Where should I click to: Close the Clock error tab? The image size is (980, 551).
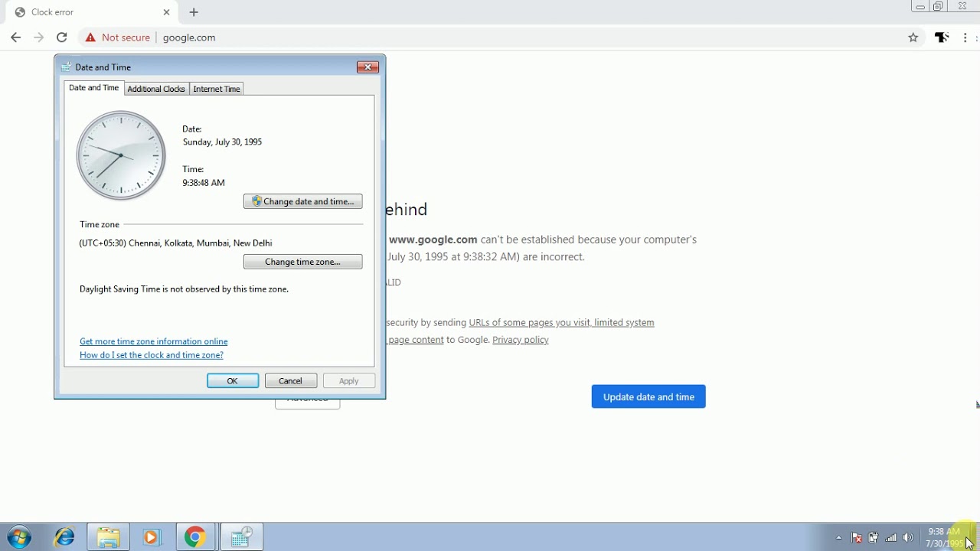click(x=166, y=12)
